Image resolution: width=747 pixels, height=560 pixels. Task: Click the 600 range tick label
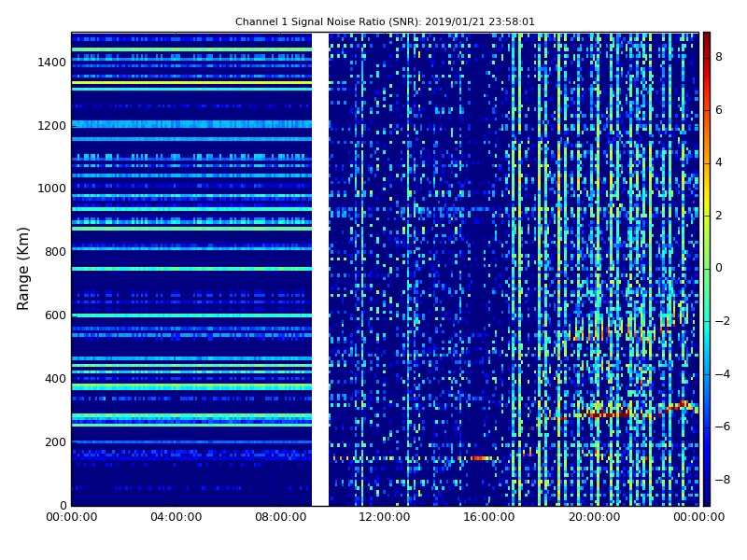pos(55,315)
